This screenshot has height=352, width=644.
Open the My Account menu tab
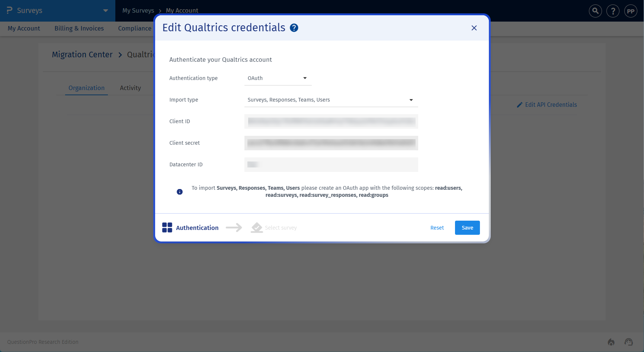click(x=24, y=28)
